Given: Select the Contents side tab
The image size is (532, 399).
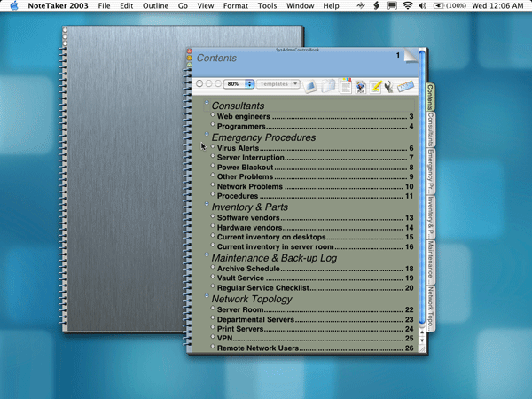Looking at the screenshot, I should click(430, 97).
